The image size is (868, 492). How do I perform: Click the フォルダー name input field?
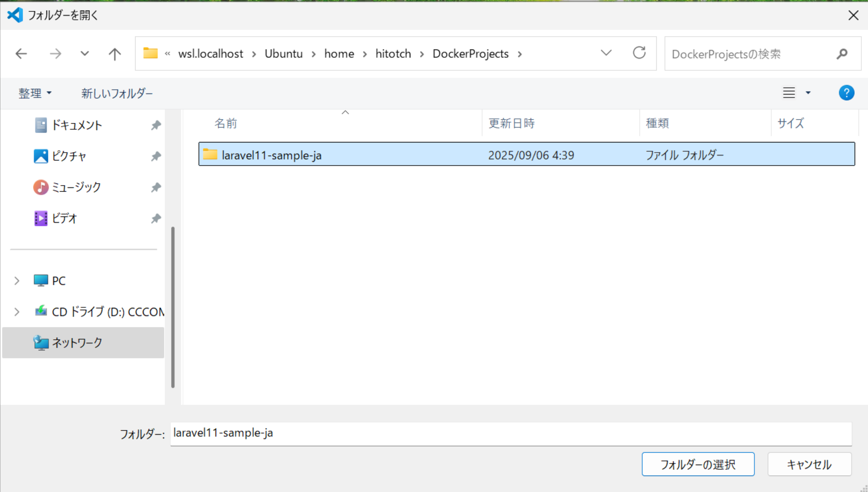pos(510,433)
